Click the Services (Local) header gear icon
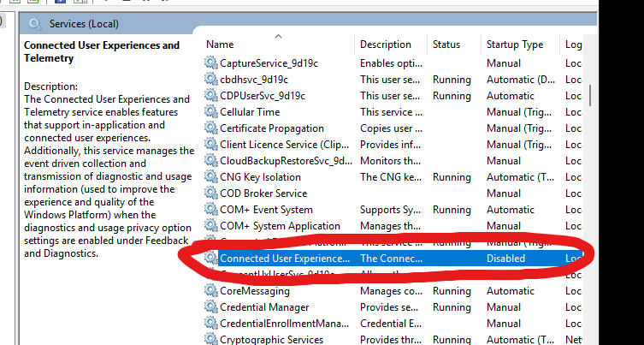Viewport: 644px width, 345px height. 35,24
